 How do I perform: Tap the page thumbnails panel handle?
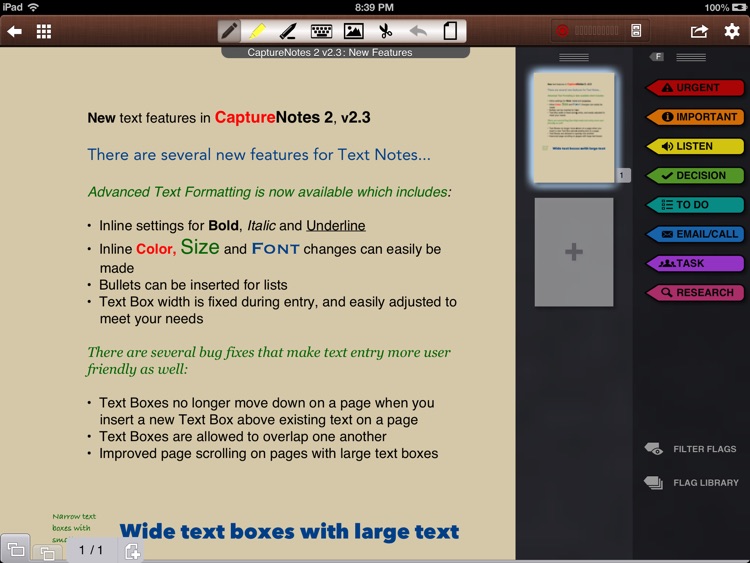tap(574, 57)
